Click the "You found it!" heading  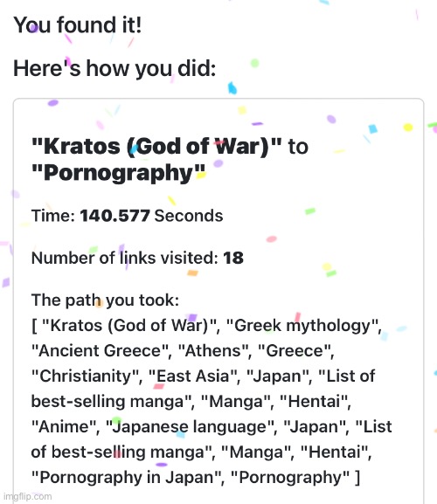click(77, 25)
